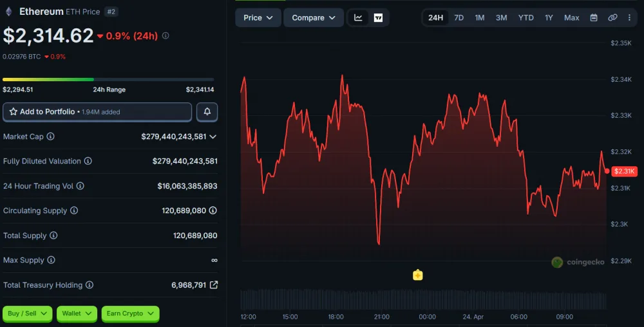Click the 24 Hour Trading Vol info icon
Viewport: 644px width, 327px height.
(x=80, y=186)
